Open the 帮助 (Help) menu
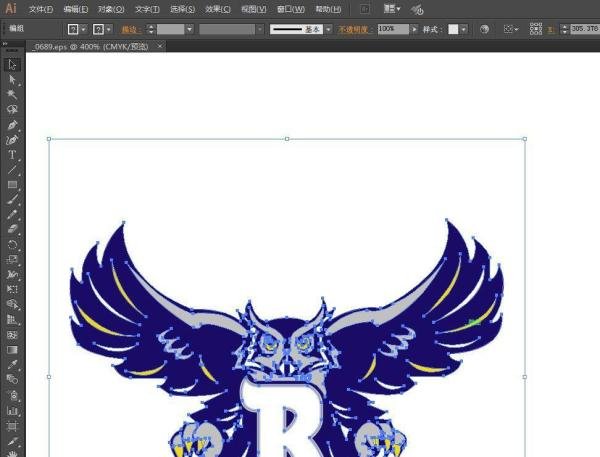The image size is (600, 457). click(328, 9)
